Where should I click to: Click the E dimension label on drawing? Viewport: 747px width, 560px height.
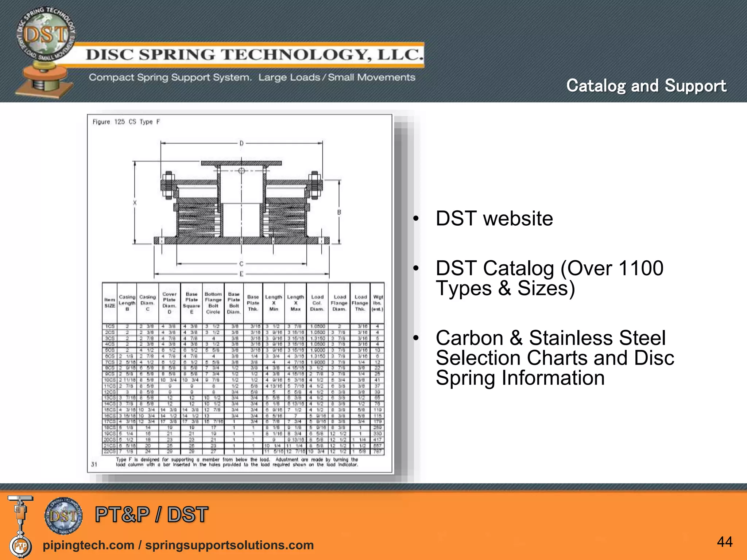click(x=241, y=274)
